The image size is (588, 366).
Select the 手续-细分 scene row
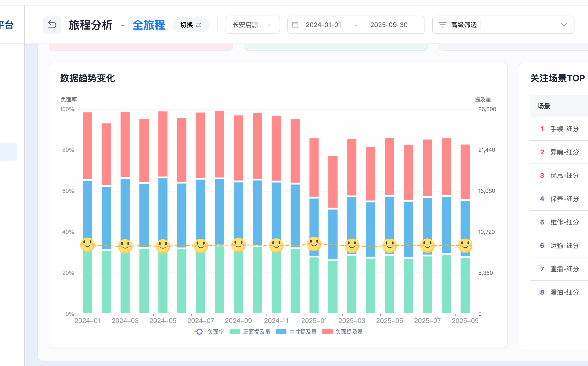[564, 129]
